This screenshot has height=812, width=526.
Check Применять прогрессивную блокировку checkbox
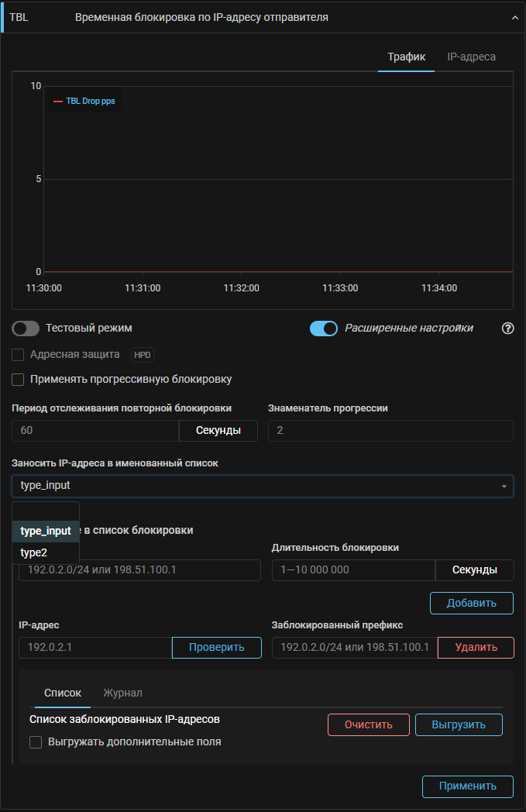point(19,380)
